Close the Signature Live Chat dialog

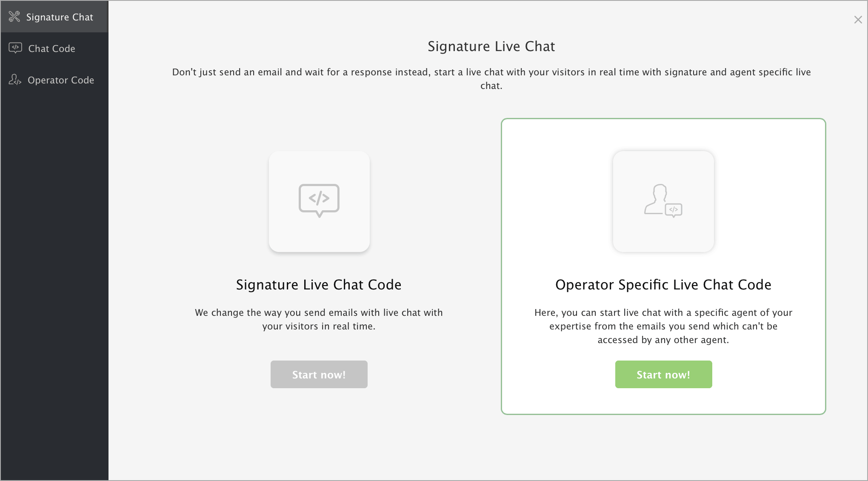(x=858, y=20)
